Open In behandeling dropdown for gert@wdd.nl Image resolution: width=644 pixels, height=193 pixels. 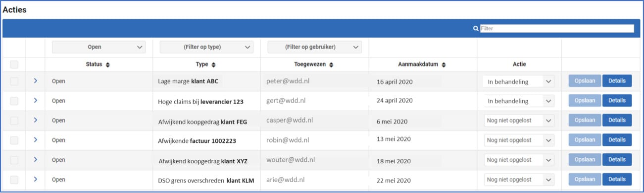[519, 101]
